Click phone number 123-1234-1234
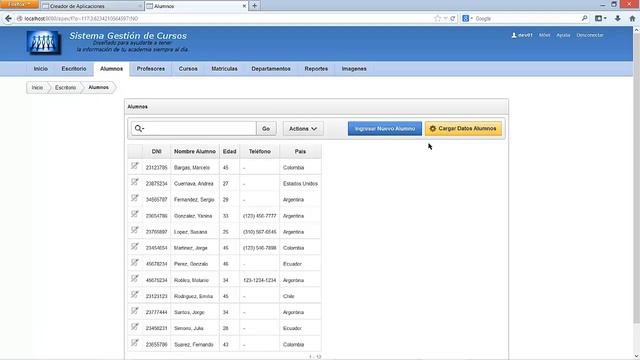The image size is (640, 360). tap(260, 280)
